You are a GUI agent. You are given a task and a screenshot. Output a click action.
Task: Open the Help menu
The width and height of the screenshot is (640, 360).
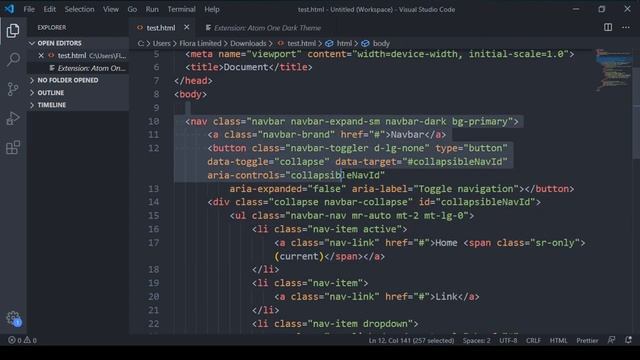(212, 9)
